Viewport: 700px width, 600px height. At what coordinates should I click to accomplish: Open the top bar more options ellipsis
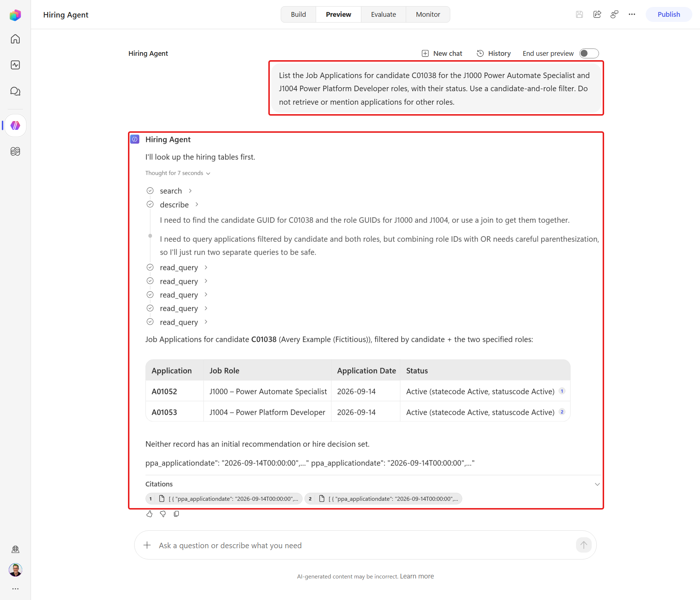pyautogui.click(x=632, y=15)
